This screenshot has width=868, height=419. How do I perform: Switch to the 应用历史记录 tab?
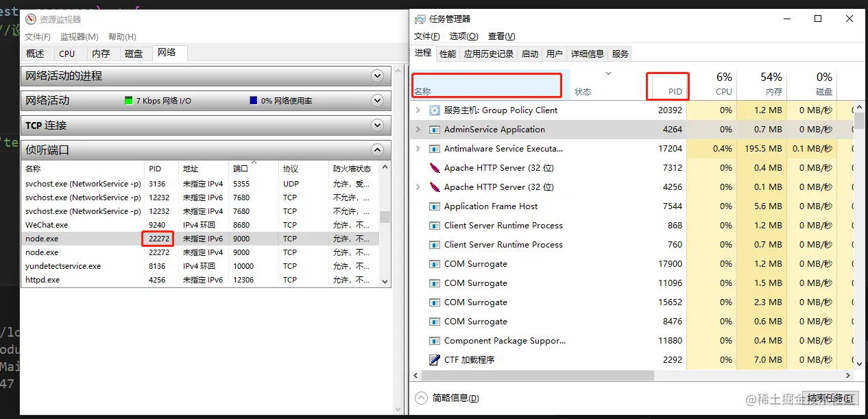click(x=489, y=53)
